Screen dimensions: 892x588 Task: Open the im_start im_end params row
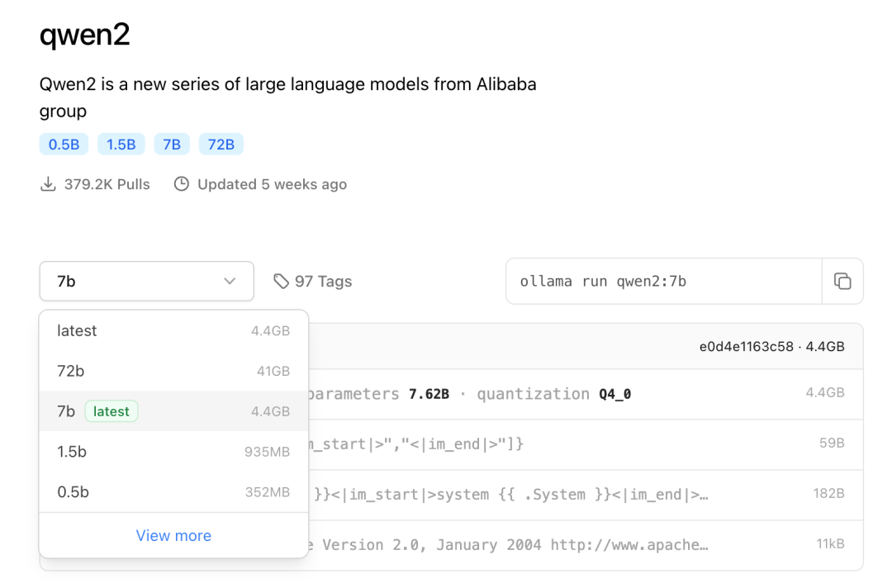tap(586, 444)
